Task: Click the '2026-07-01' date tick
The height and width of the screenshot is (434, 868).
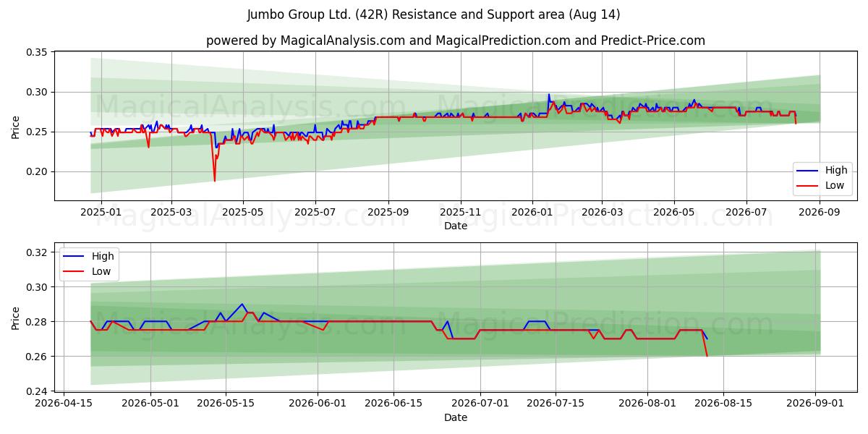Action: tap(480, 404)
